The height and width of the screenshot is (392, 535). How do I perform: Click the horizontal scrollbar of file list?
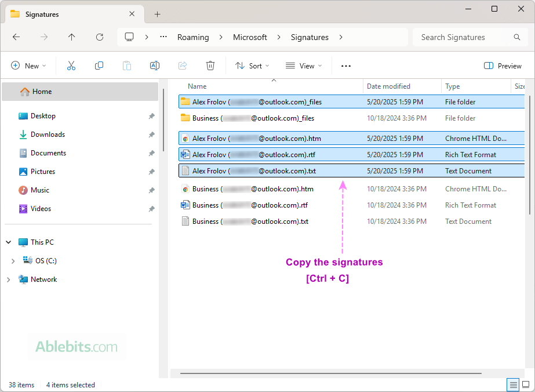pyautogui.click(x=330, y=373)
